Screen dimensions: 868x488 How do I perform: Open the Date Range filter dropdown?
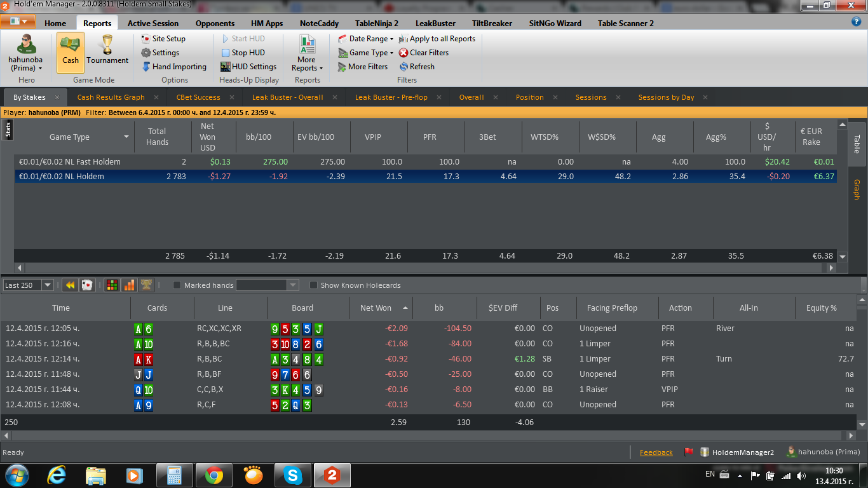pyautogui.click(x=365, y=39)
